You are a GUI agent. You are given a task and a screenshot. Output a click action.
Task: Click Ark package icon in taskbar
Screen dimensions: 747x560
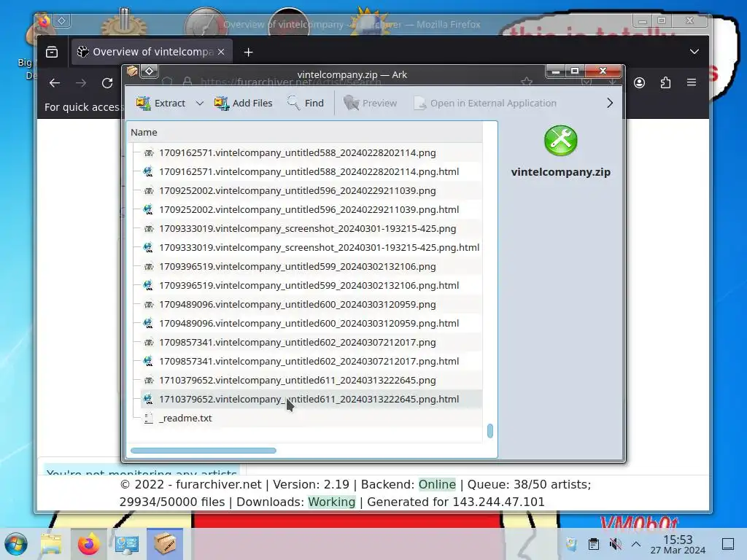click(165, 544)
